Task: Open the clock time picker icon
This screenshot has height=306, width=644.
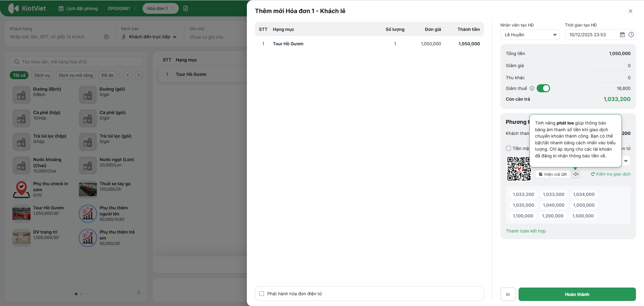Action: point(631,35)
